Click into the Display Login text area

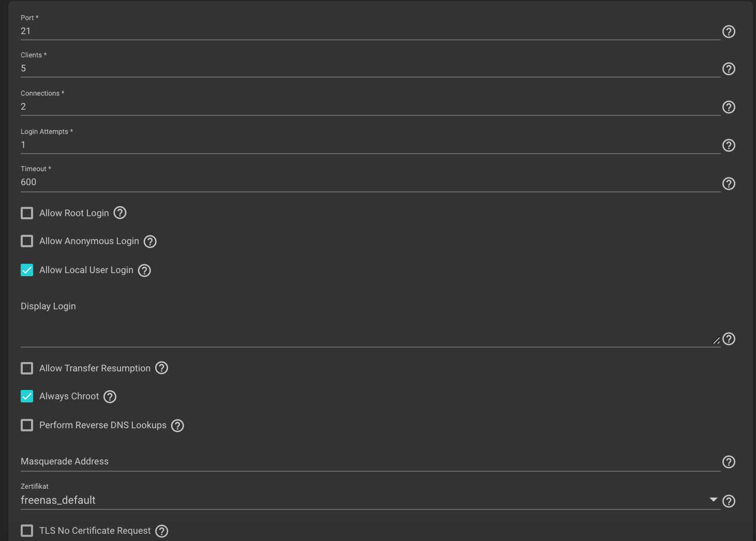point(370,331)
